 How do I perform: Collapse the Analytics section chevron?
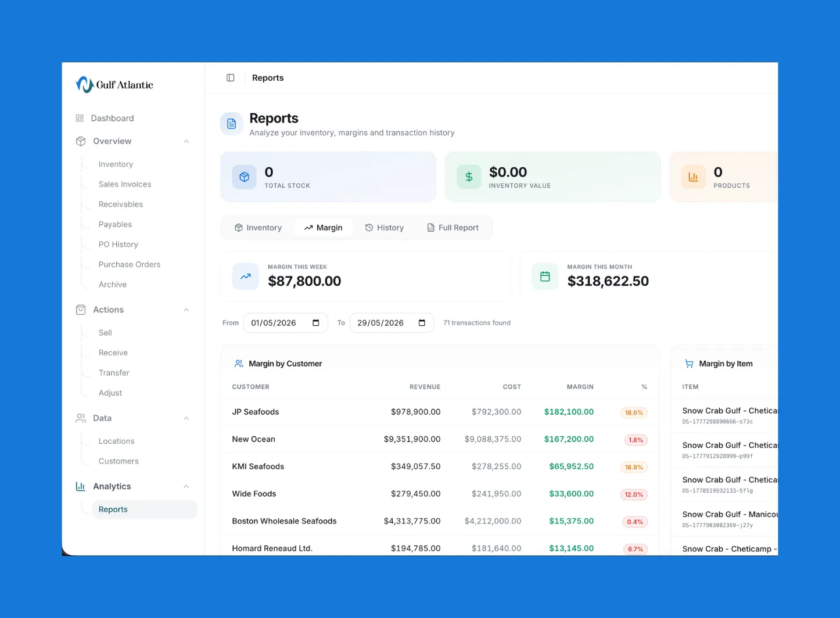[x=186, y=486]
